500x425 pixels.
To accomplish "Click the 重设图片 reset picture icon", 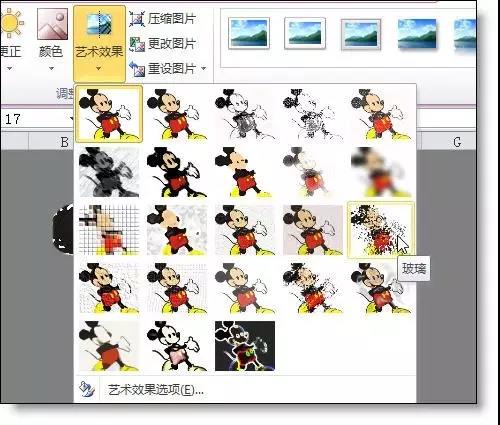I will 137,69.
